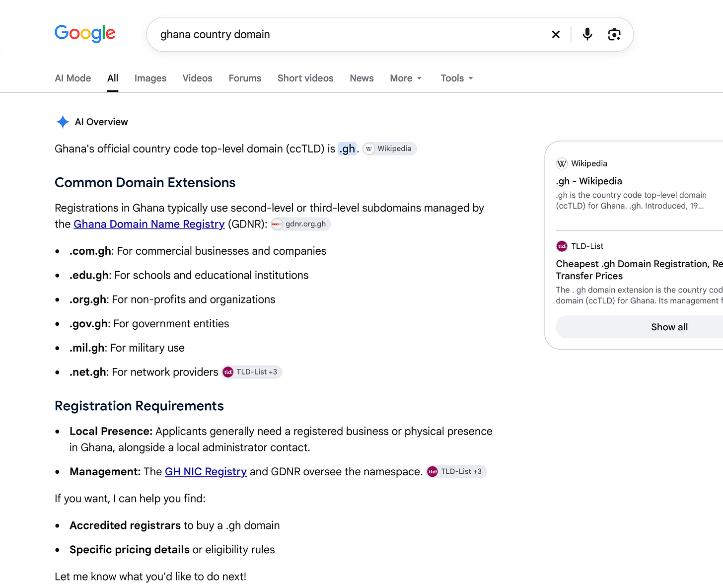
Task: Open the Wikipedia citation chip after .gh
Action: 389,148
